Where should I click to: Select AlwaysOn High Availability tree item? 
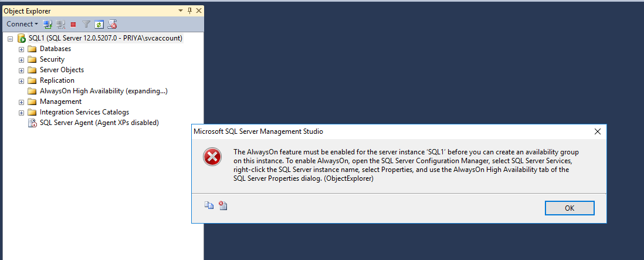click(103, 91)
